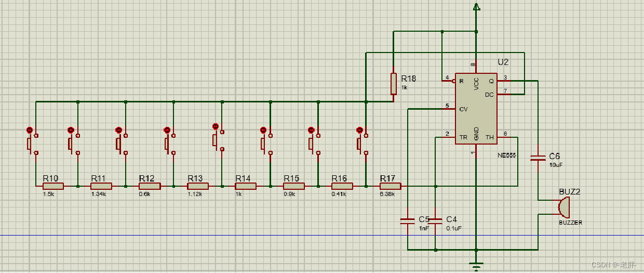Select the BUZ2 buzzer symbol

[564, 208]
